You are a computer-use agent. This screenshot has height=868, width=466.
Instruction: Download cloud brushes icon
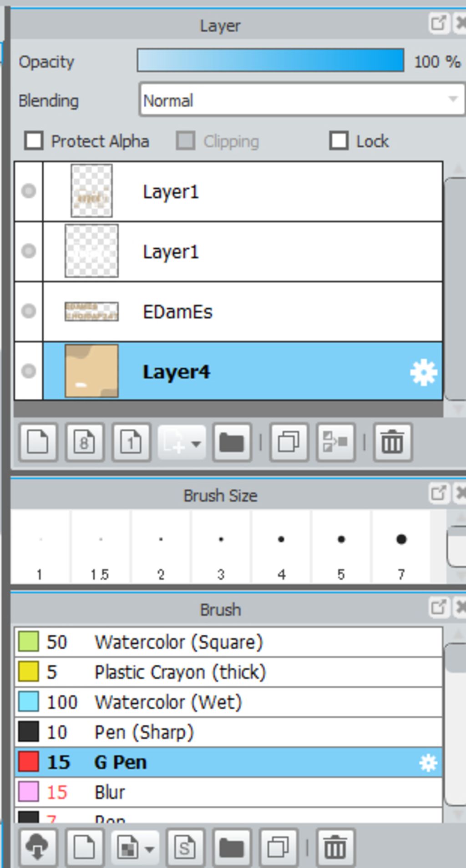38,848
